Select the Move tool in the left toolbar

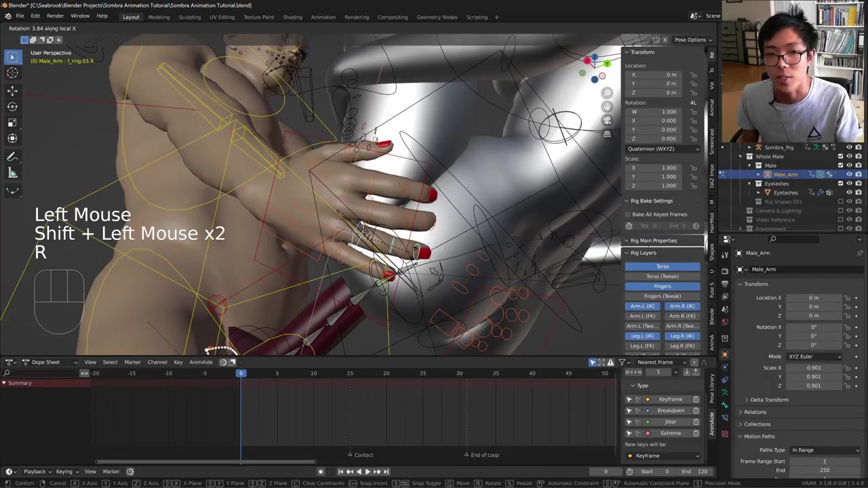point(12,90)
